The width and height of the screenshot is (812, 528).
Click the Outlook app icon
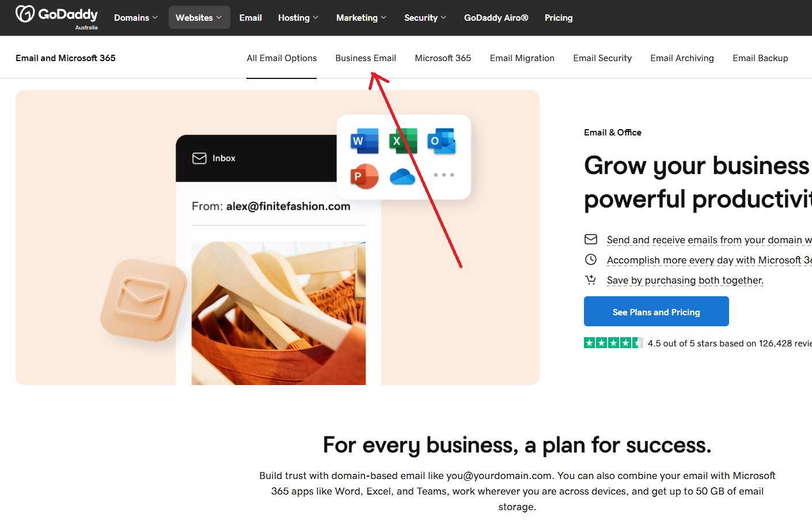(442, 141)
